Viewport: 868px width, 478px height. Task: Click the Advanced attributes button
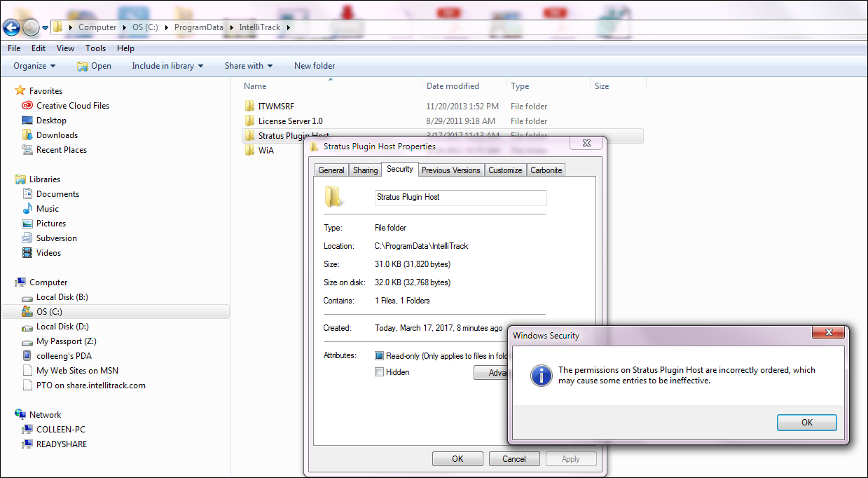pos(490,373)
